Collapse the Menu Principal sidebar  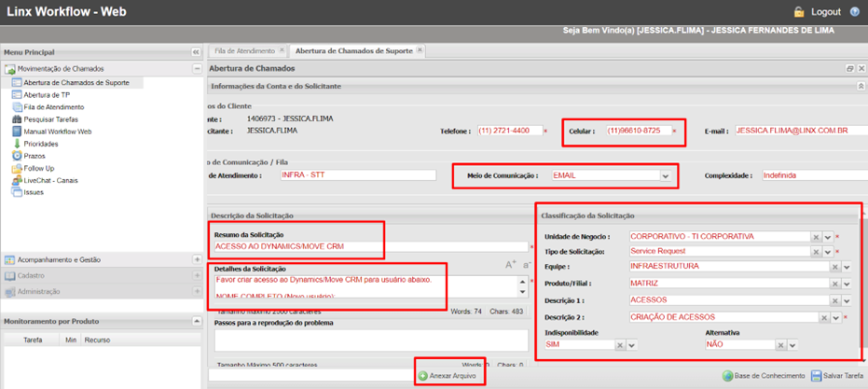click(x=196, y=52)
